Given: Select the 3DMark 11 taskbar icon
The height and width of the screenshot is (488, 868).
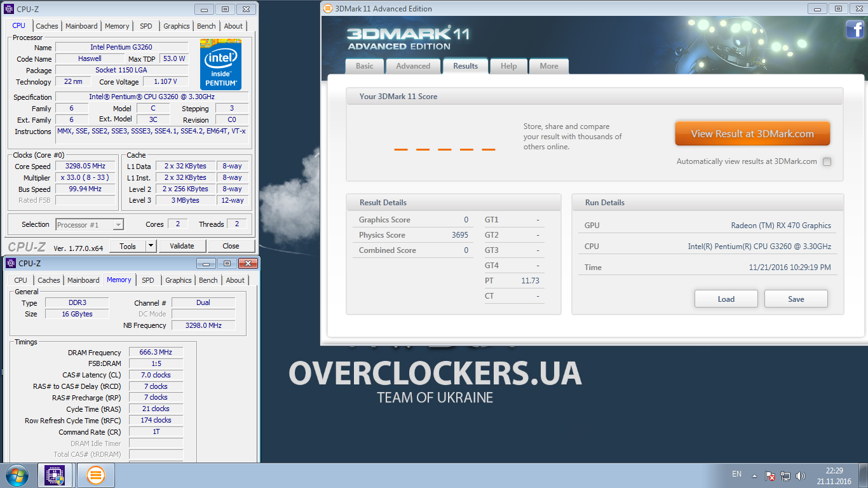Looking at the screenshot, I should tap(95, 475).
